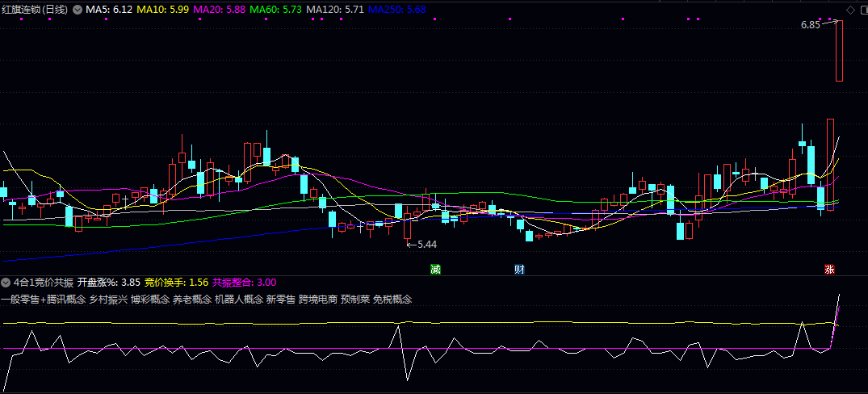Open the 机器人概念 concept tag

(238, 300)
